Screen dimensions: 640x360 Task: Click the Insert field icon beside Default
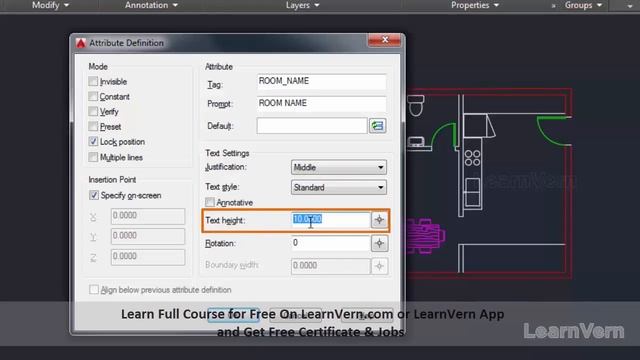378,126
